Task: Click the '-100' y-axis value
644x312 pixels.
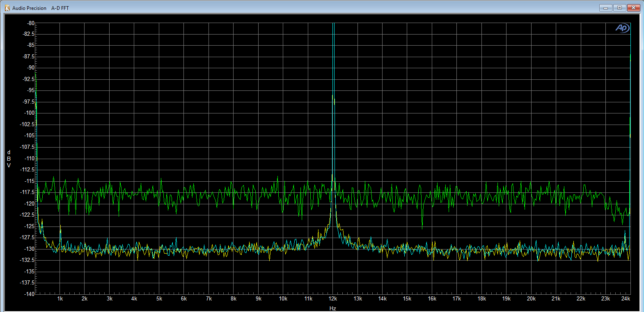Action: tap(30, 113)
